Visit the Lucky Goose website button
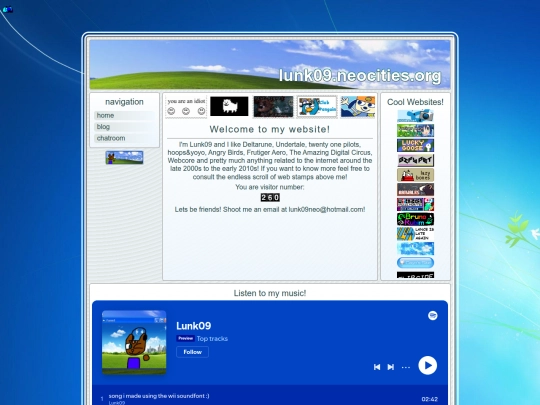This screenshot has height=405, width=540. tap(415, 145)
